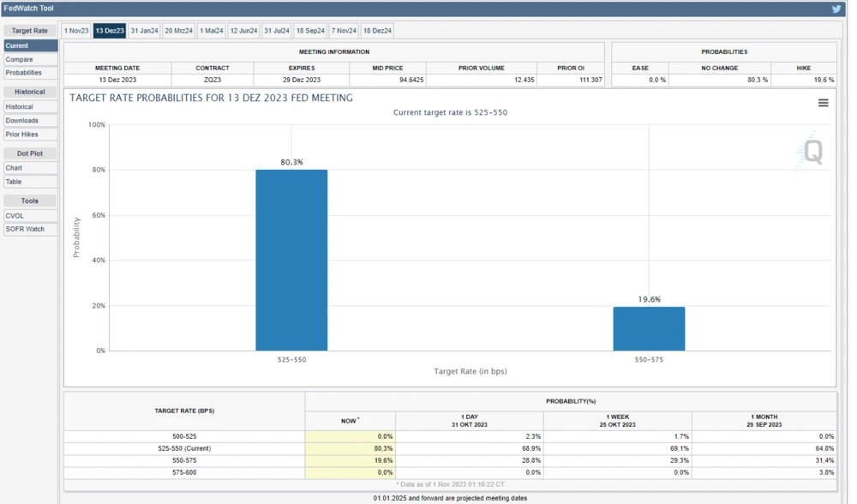
Task: Select the 18 Dez24 meeting tab
Action: coord(377,31)
